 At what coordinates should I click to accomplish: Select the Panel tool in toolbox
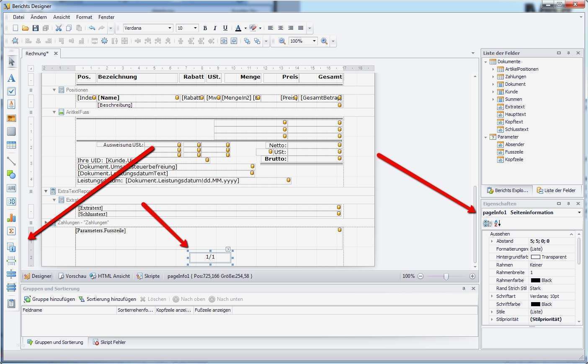11,131
